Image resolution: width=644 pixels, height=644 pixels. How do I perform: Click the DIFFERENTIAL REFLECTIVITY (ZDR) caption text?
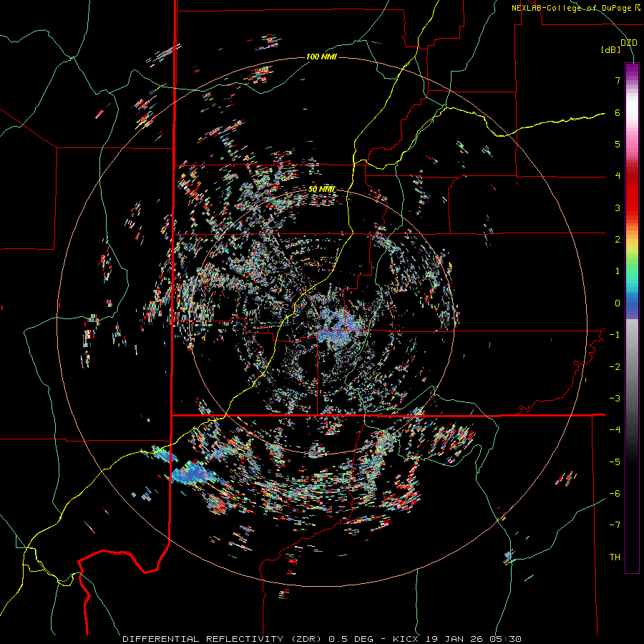click(223, 639)
